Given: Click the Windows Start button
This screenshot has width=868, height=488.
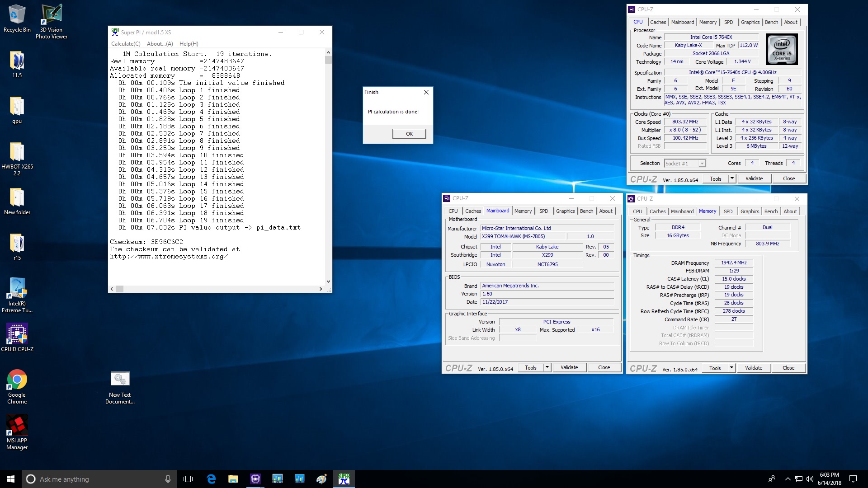Looking at the screenshot, I should coord(11,479).
